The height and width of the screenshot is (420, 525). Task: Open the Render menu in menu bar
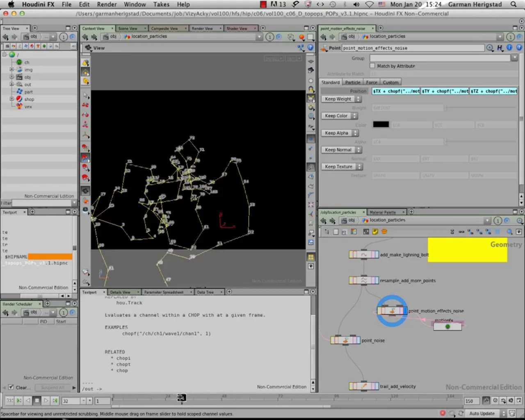[107, 5]
